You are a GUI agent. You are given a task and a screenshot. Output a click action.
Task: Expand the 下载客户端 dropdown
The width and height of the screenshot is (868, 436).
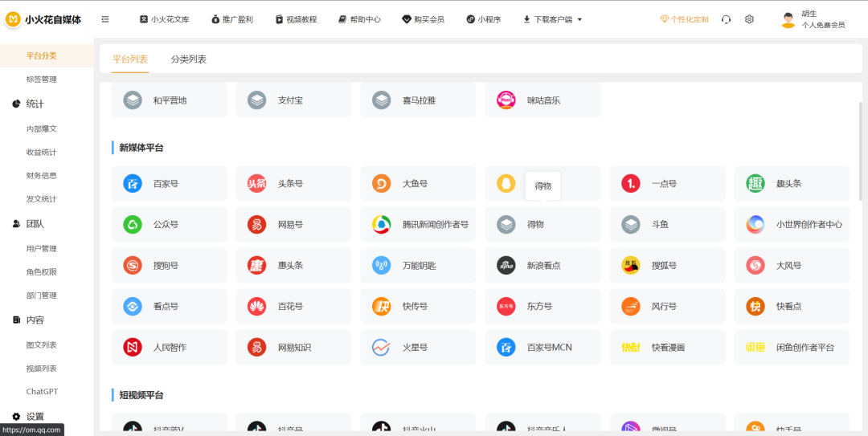click(x=552, y=19)
